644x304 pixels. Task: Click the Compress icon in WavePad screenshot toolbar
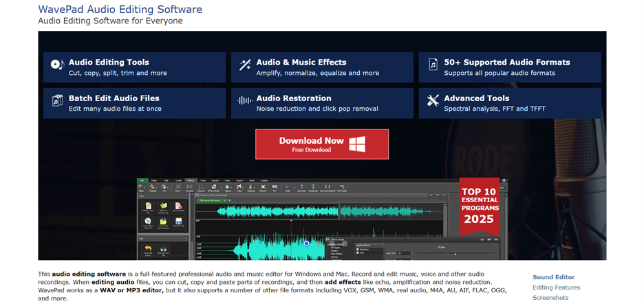pos(313,187)
